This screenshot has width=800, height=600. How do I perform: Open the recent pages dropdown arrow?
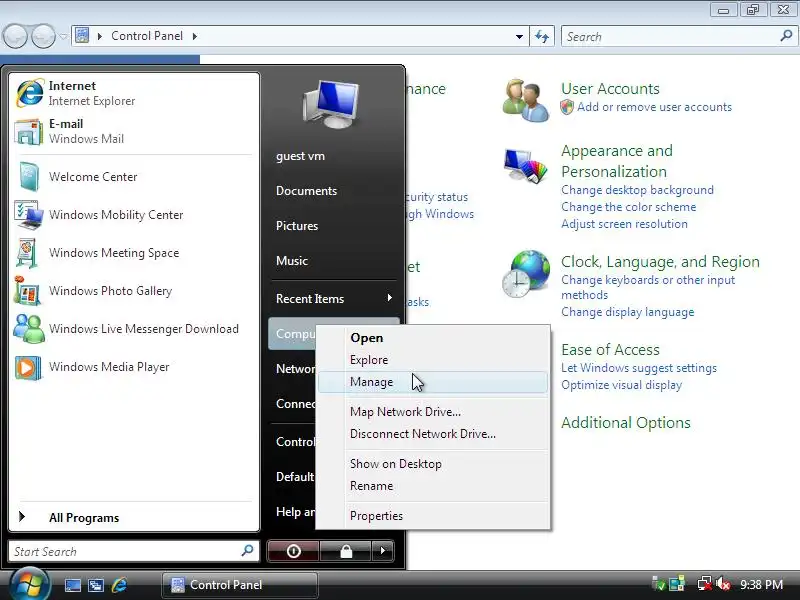click(63, 36)
